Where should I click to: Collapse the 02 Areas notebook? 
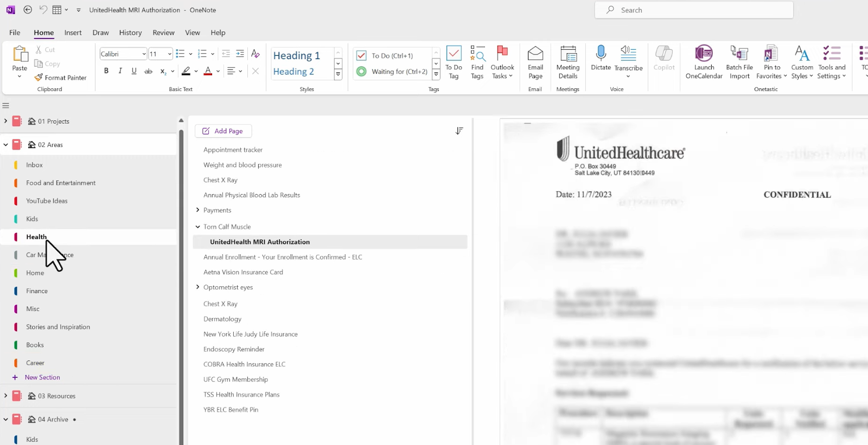[x=5, y=145]
